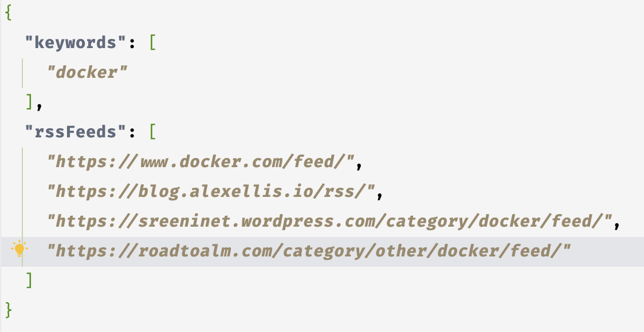Image resolution: width=644 pixels, height=332 pixels.
Task: Click the sreeninet.wordpress.com feed URL
Action: [x=329, y=222]
